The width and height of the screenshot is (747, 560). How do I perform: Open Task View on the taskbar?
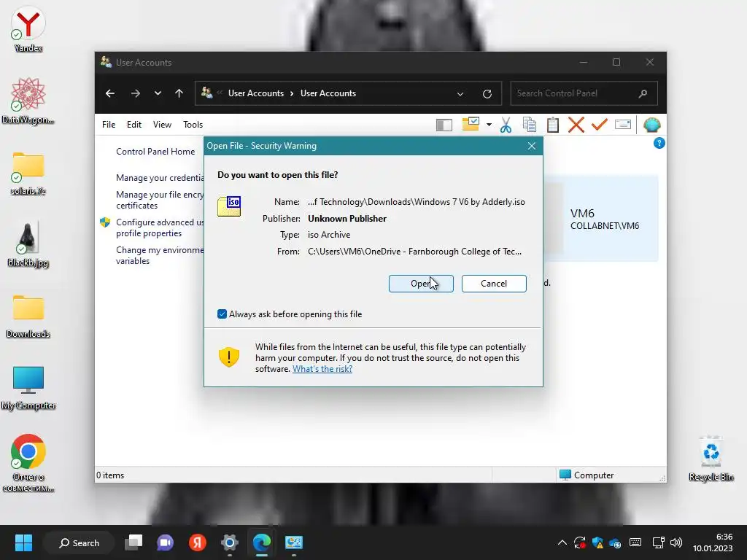[133, 542]
